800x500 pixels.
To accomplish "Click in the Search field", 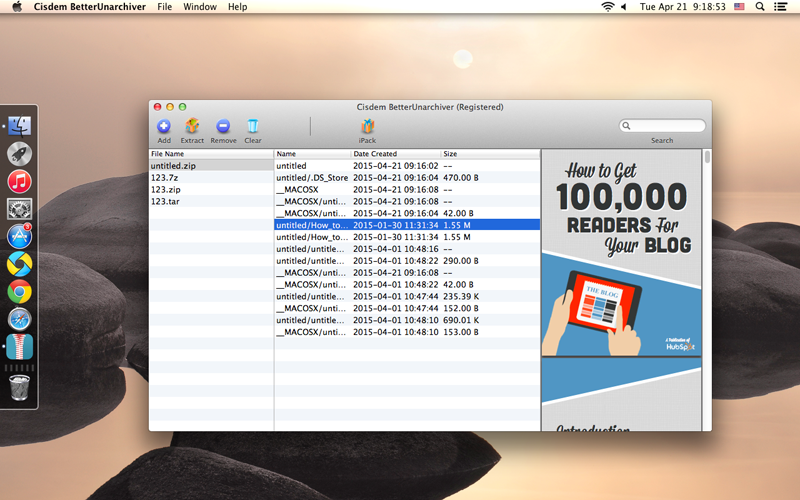I will point(666,126).
